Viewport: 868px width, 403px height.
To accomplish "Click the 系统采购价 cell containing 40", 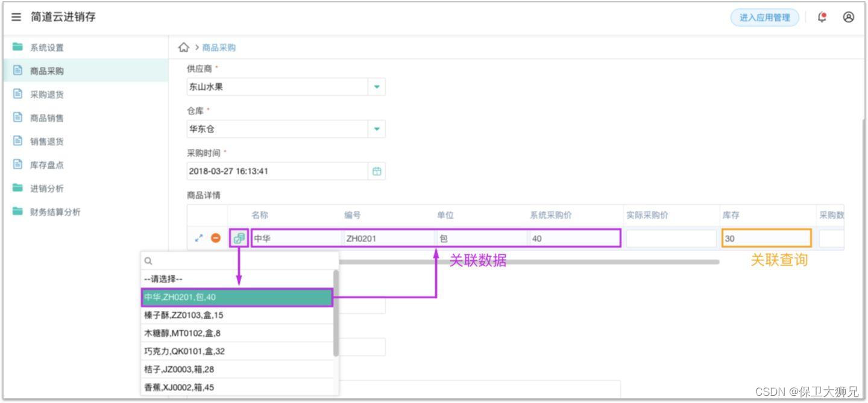I will coord(574,239).
